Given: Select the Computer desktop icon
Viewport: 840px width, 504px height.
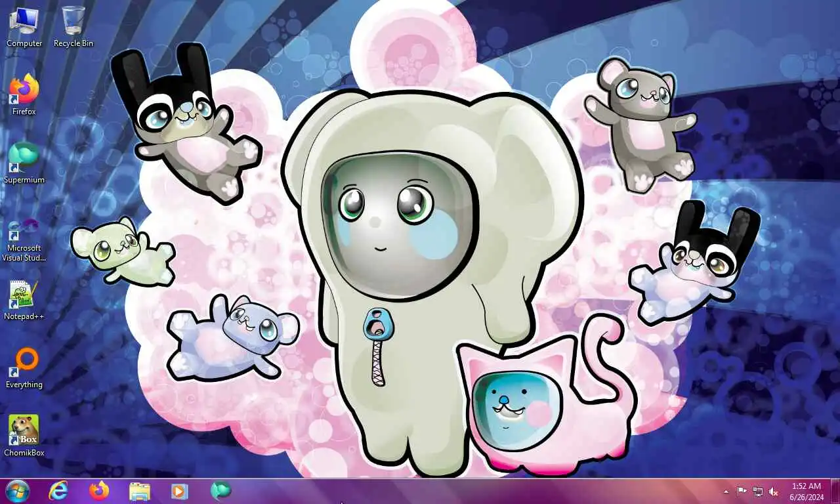Looking at the screenshot, I should point(24,28).
